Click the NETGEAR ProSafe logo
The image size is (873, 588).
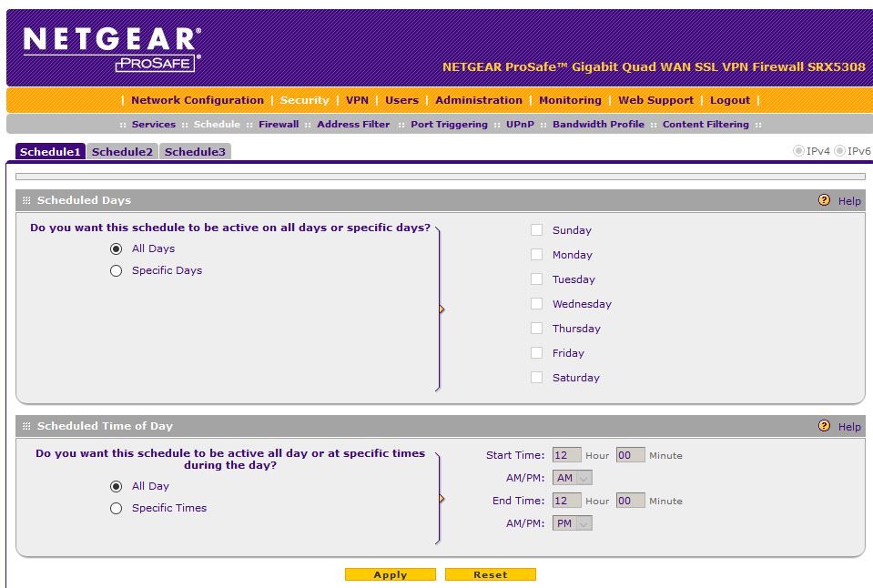pyautogui.click(x=112, y=48)
